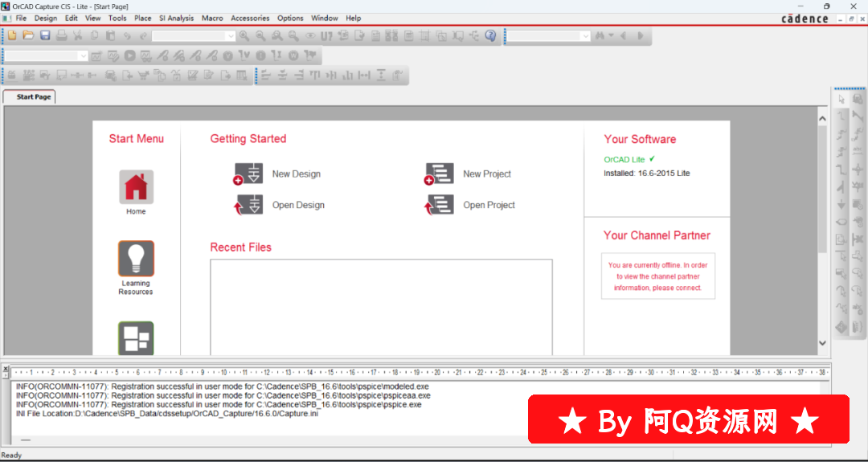Expand the simulation profile combo box dropdown
Screen dimensions: 868x462
pos(84,55)
